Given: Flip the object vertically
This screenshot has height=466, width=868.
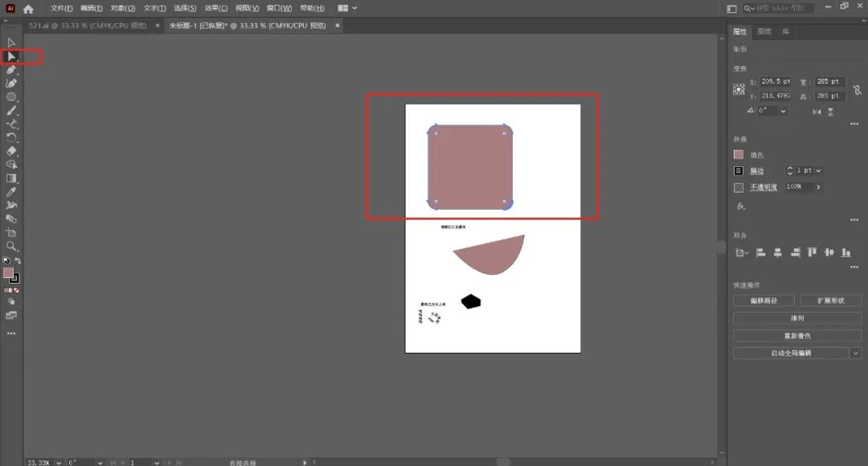Looking at the screenshot, I should point(830,112).
